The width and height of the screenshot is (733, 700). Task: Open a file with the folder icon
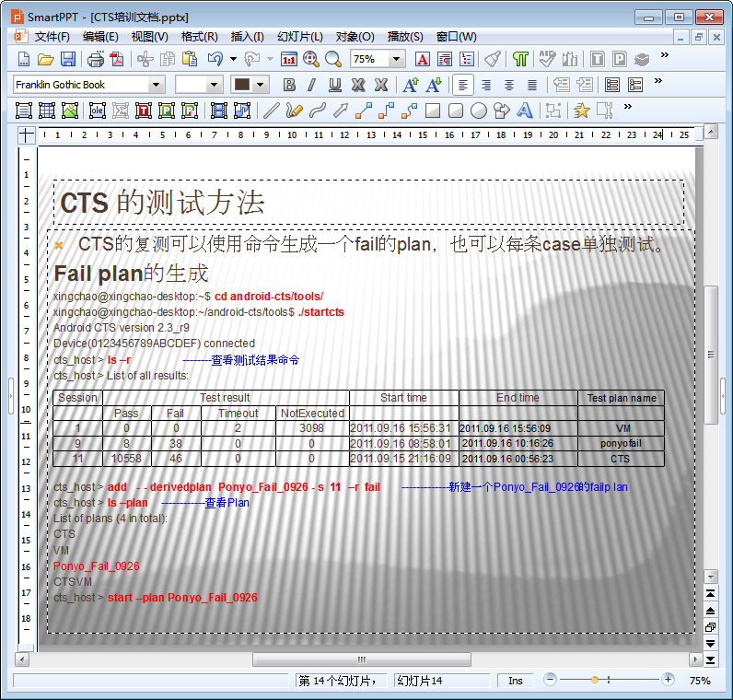46,59
